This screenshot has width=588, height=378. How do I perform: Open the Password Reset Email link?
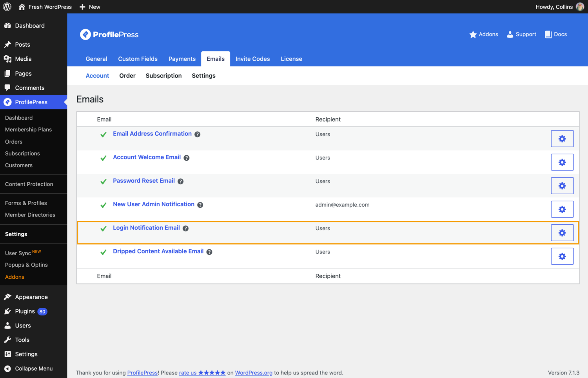tap(144, 181)
